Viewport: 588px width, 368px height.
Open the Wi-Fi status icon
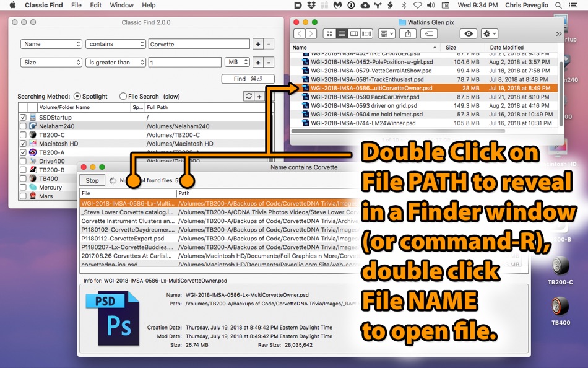(x=417, y=5)
